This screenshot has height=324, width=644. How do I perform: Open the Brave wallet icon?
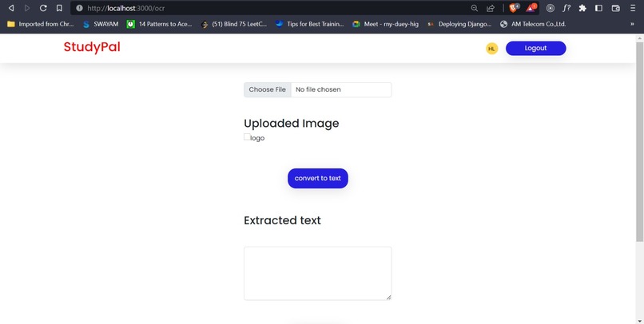(615, 8)
